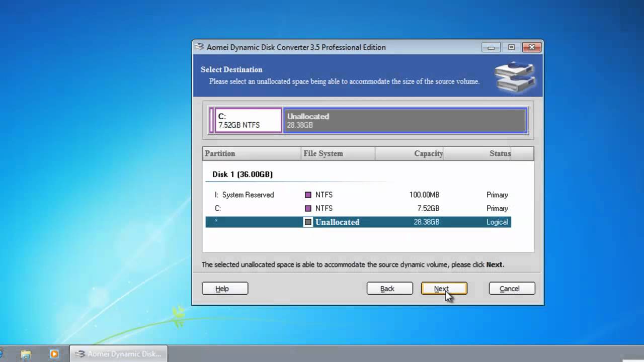Open Windows Explorer from the taskbar
Screen dimensions: 644x362
[26, 354]
